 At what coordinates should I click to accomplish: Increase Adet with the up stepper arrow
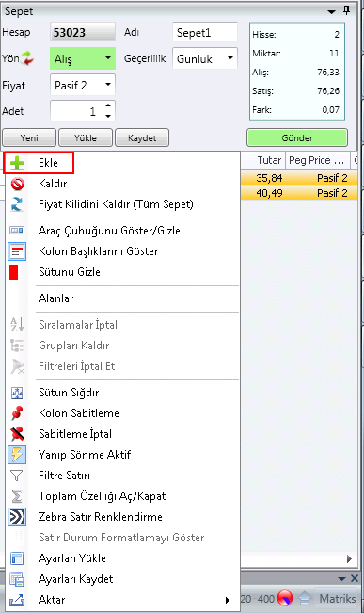click(x=108, y=105)
